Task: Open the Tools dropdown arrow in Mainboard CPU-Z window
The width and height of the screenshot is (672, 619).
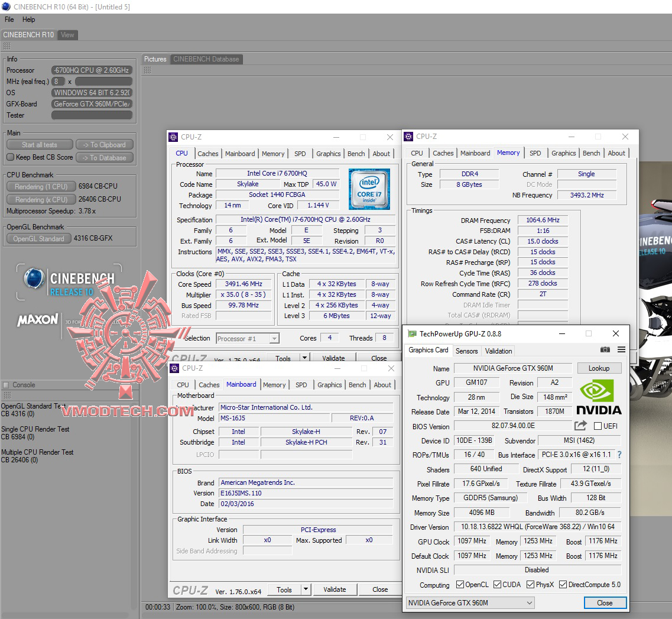Action: [x=306, y=589]
